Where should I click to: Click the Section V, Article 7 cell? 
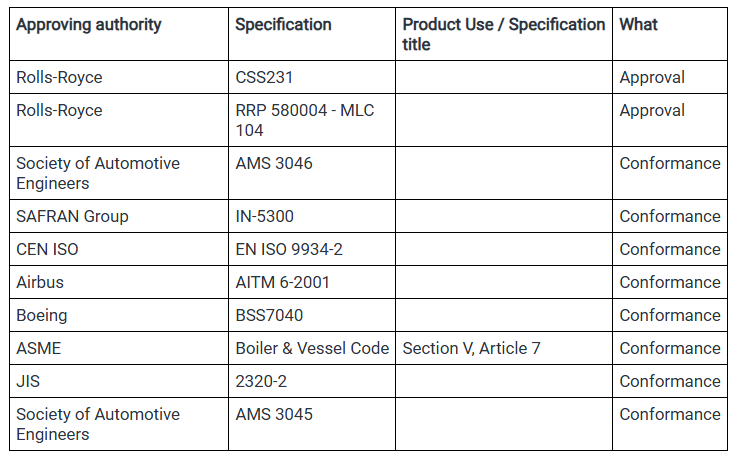[x=471, y=348]
